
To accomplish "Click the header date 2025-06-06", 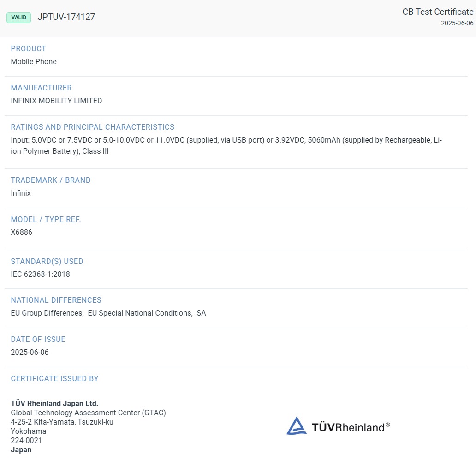I will pyautogui.click(x=457, y=23).
